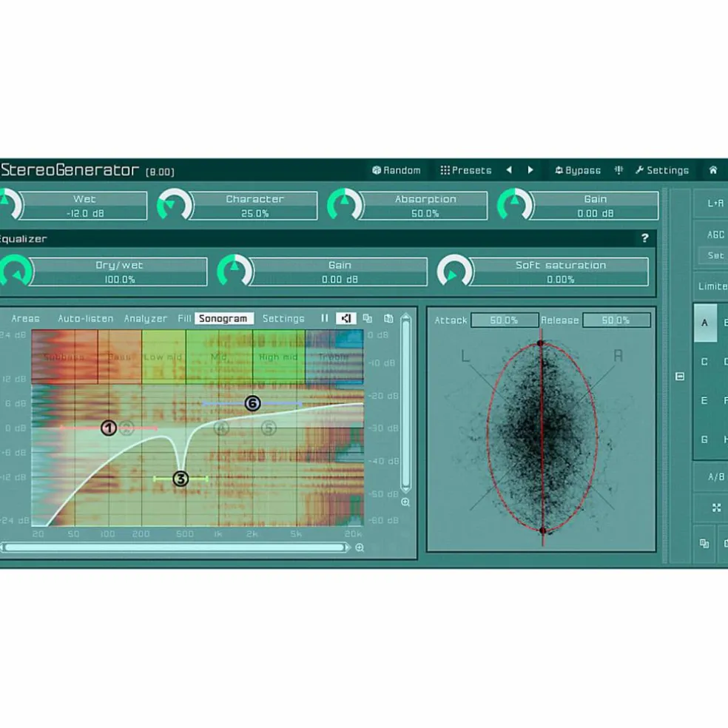The height and width of the screenshot is (728, 728).
Task: Click the Random dice button
Action: (396, 170)
